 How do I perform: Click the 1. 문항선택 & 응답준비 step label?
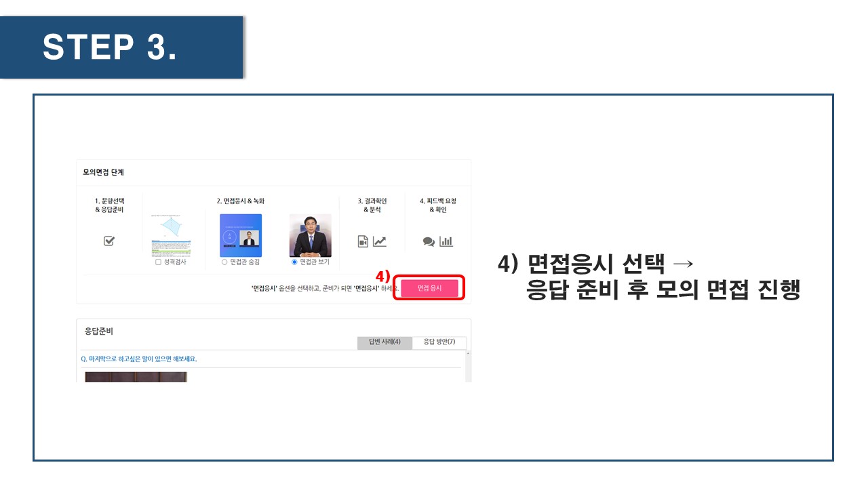tap(109, 205)
